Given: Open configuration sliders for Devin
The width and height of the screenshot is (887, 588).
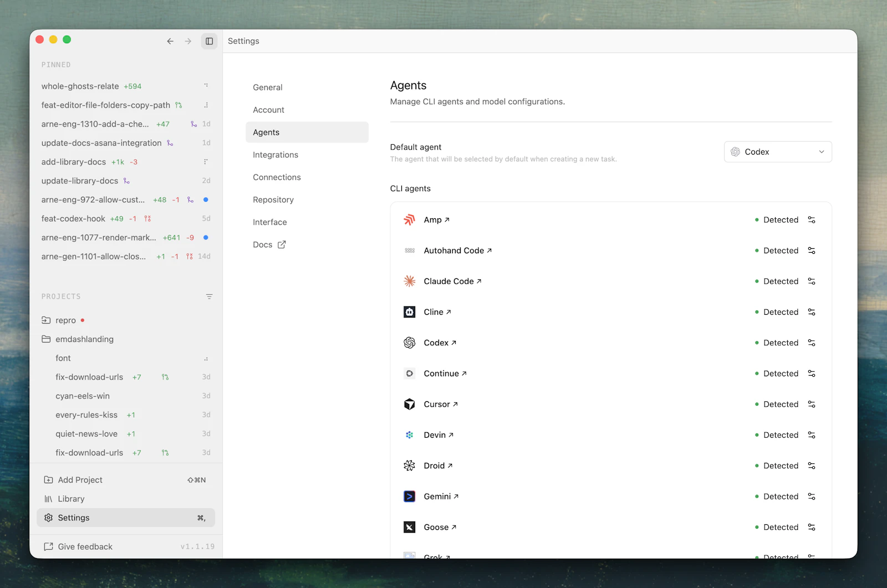Looking at the screenshot, I should (812, 435).
